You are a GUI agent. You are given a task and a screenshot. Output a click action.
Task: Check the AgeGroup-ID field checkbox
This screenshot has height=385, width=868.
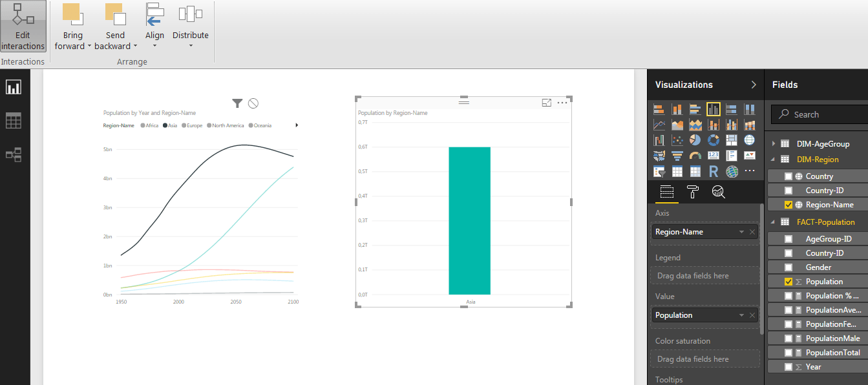[x=789, y=239]
